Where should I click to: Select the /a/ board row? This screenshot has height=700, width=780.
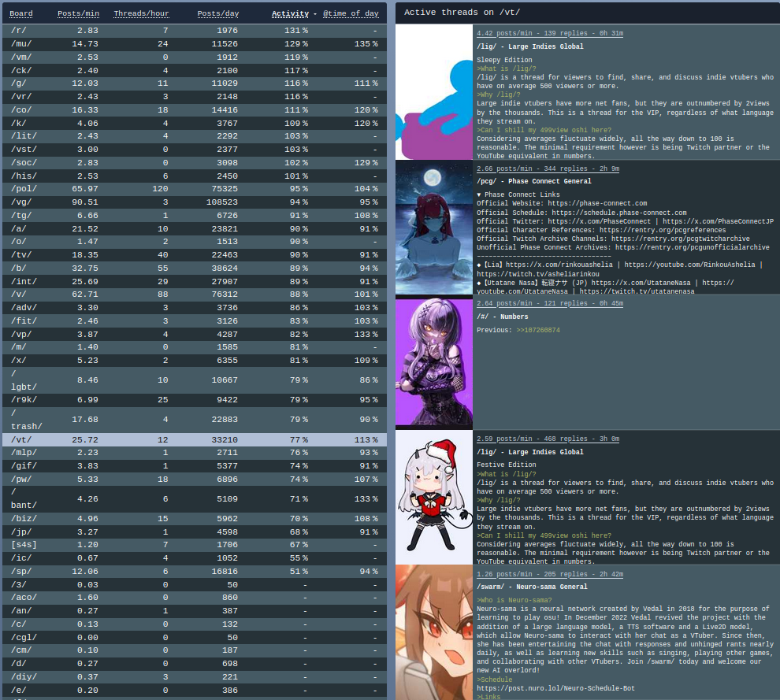(195, 228)
